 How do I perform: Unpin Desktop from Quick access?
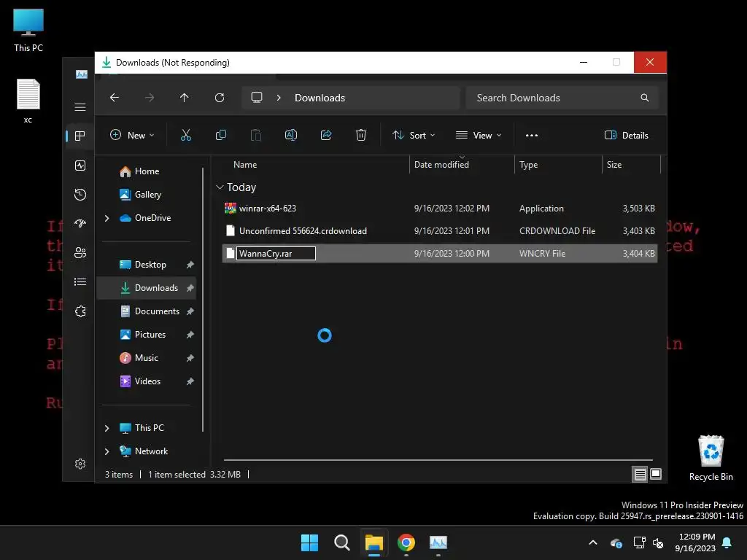point(190,265)
